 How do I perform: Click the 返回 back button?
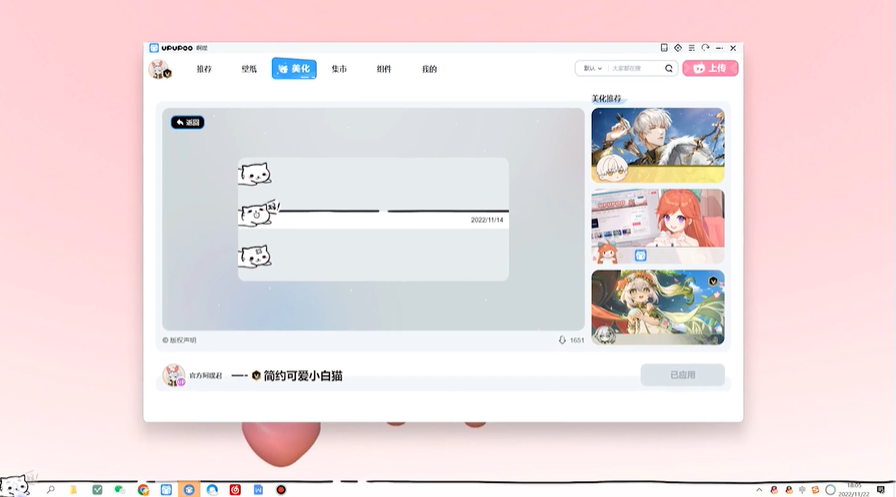pos(187,122)
